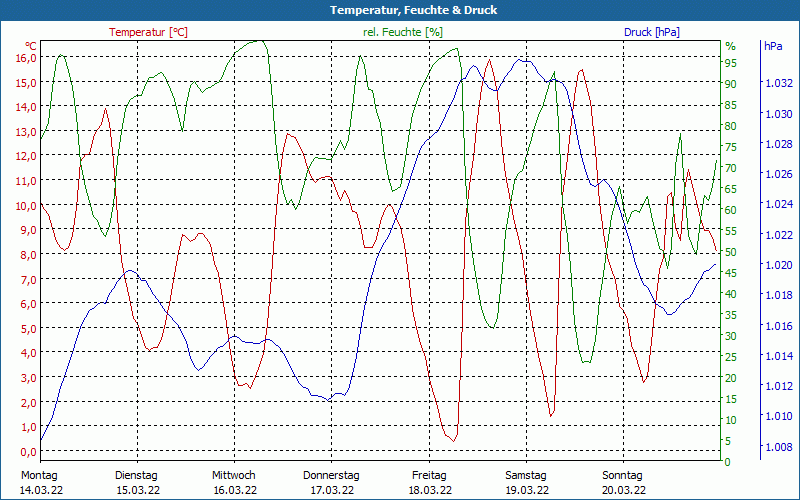The height and width of the screenshot is (500, 800).
Task: Click the "5,0" temperature axis value
Action: coord(28,329)
